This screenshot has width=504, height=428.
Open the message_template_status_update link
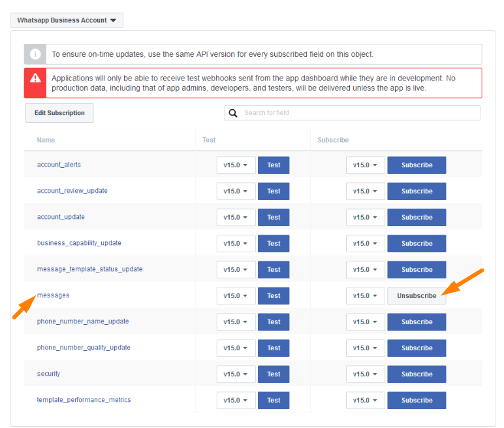pos(89,269)
